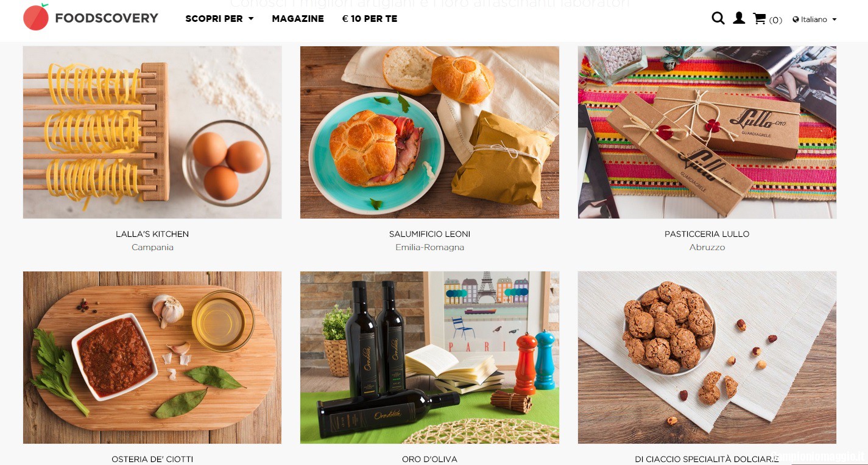This screenshot has width=868, height=465.
Task: Open the search magnifier icon
Action: point(718,19)
